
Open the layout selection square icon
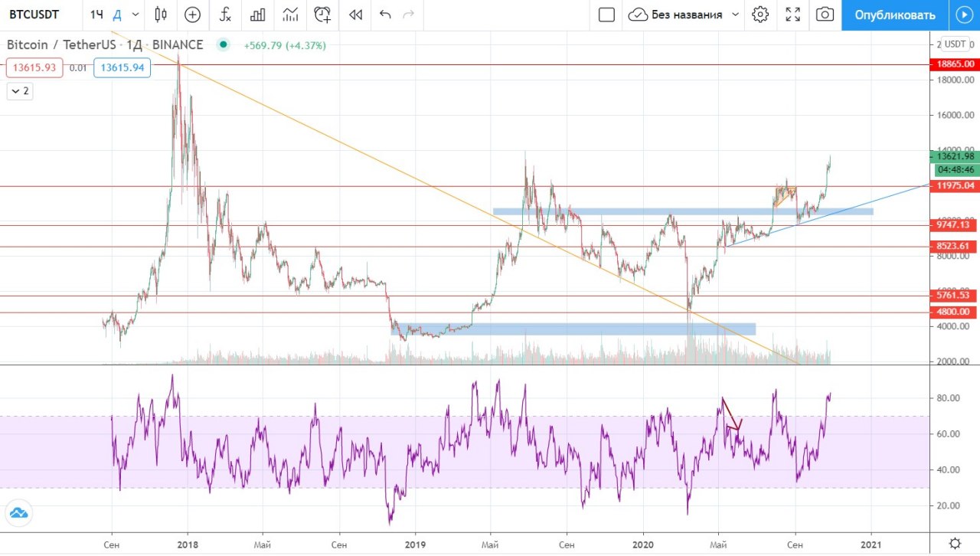606,15
